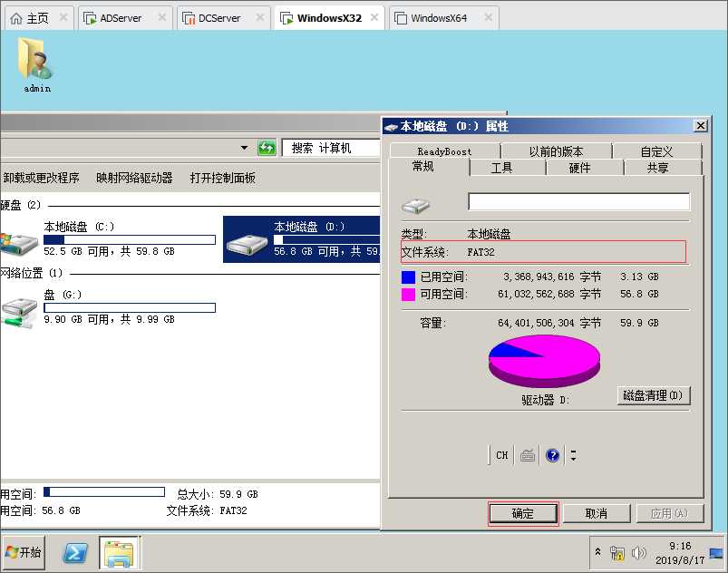The width and height of the screenshot is (728, 573).
Task: Click 打开控制面板 in toolbar
Action: [222, 178]
